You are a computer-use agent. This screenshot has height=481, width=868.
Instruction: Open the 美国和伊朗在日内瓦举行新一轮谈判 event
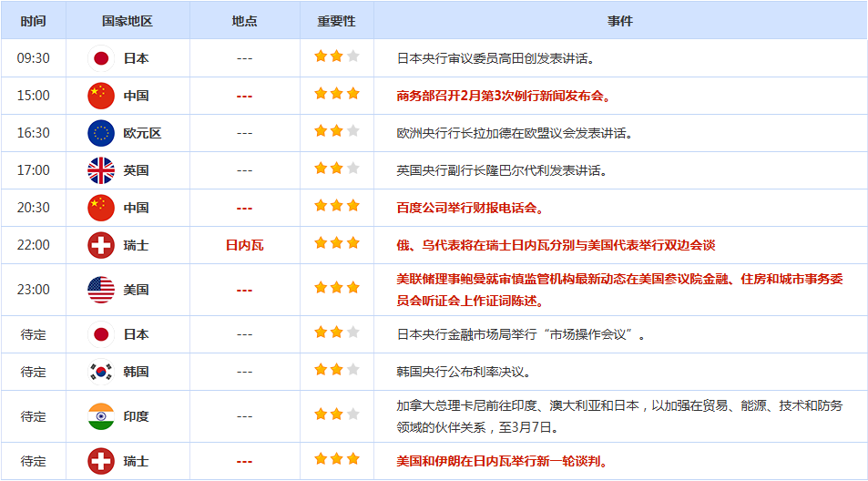(x=503, y=461)
